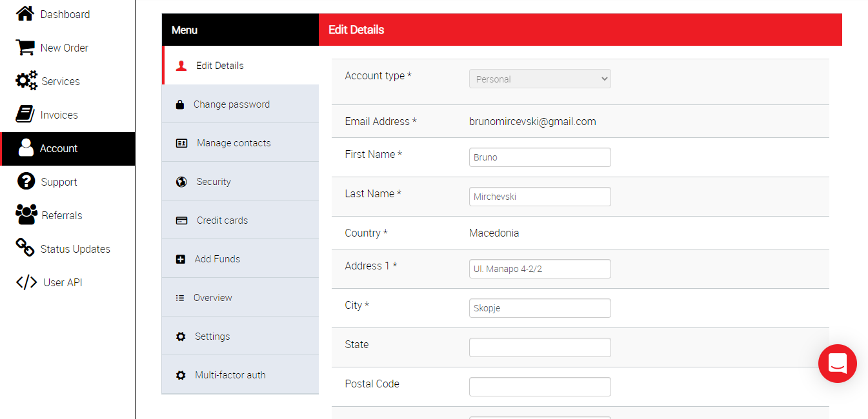This screenshot has height=419, width=868.
Task: Open the Multi-factor auth settings
Action: click(230, 375)
